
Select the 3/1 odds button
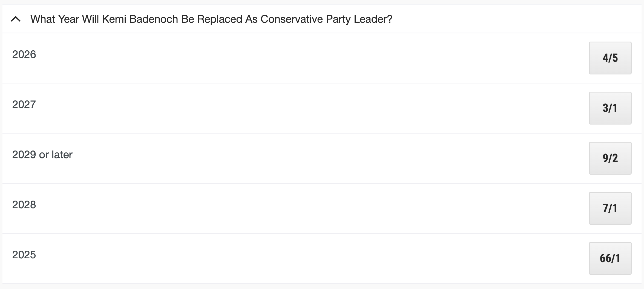[x=610, y=108]
